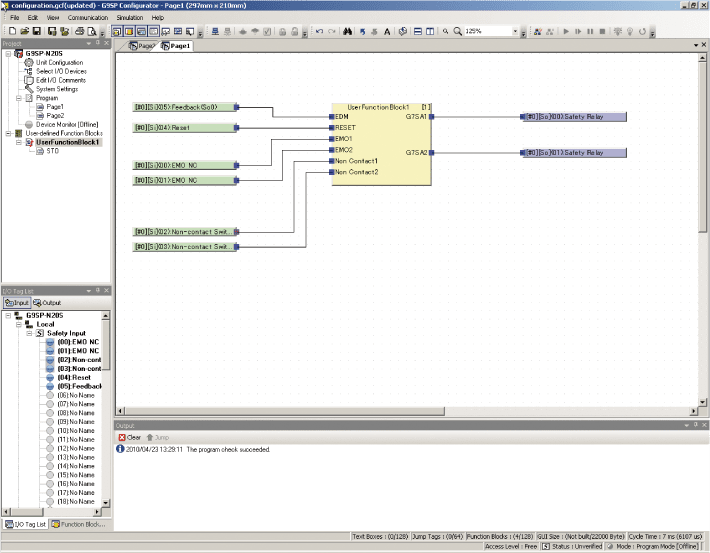Click the Undo arrow in toolbar
The image size is (710, 553).
[x=318, y=32]
